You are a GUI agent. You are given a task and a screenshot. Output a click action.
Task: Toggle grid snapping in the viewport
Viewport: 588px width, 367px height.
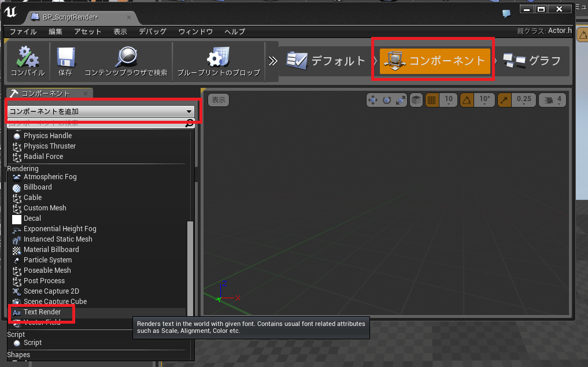[x=431, y=100]
